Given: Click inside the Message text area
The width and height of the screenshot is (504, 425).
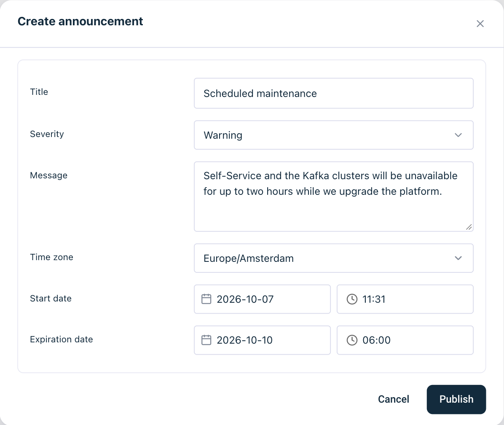Looking at the screenshot, I should [x=334, y=196].
